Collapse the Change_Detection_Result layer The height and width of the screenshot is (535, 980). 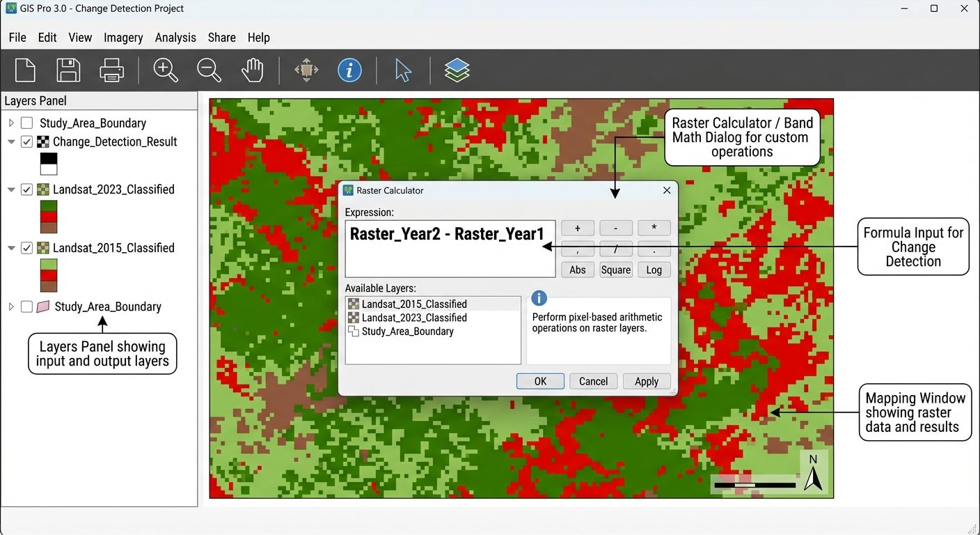coord(10,141)
